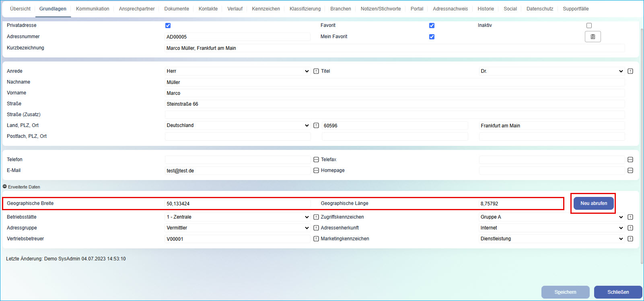The image size is (644, 301).
Task: Click the Nachname field containing Müller
Action: pyautogui.click(x=395, y=82)
